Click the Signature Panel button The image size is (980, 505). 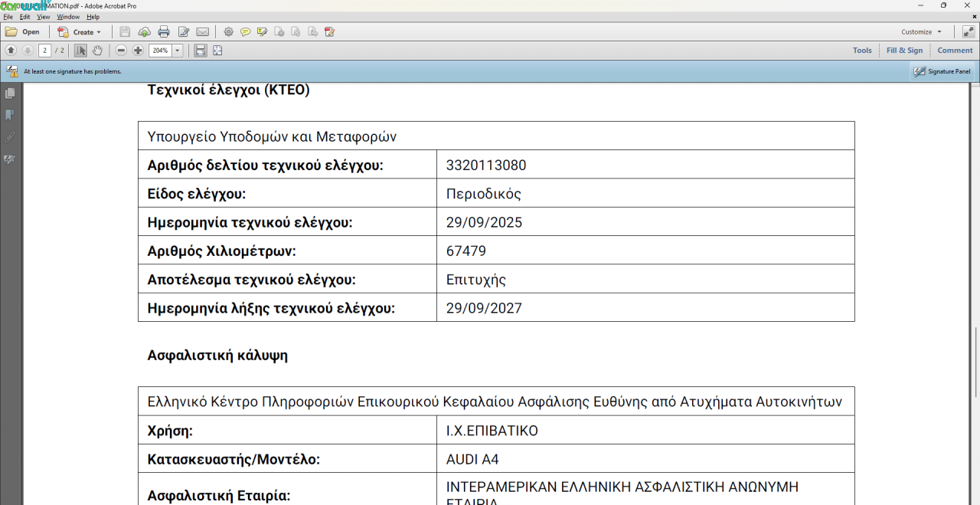(x=942, y=71)
